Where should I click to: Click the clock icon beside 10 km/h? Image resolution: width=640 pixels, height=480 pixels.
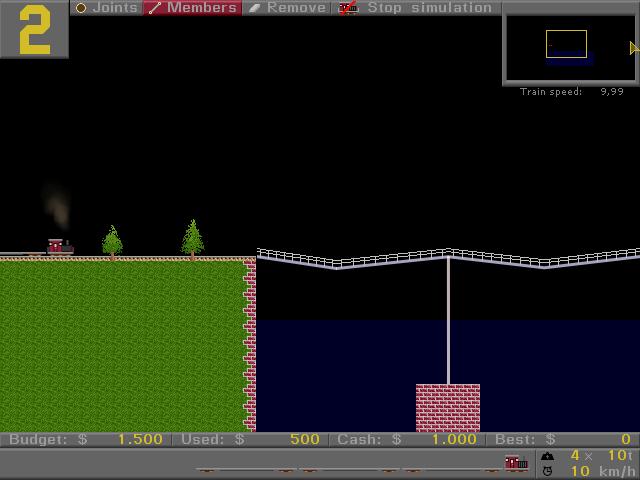547,471
